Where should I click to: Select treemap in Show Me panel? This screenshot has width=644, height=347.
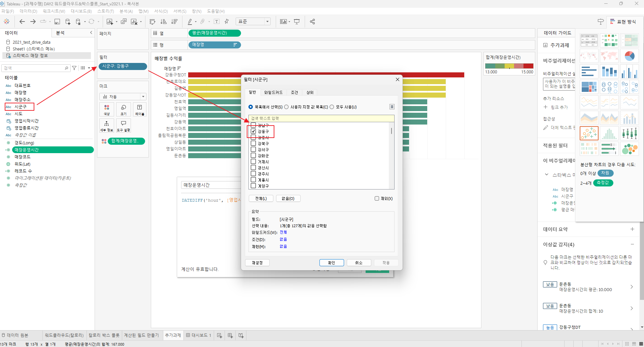tap(589, 87)
